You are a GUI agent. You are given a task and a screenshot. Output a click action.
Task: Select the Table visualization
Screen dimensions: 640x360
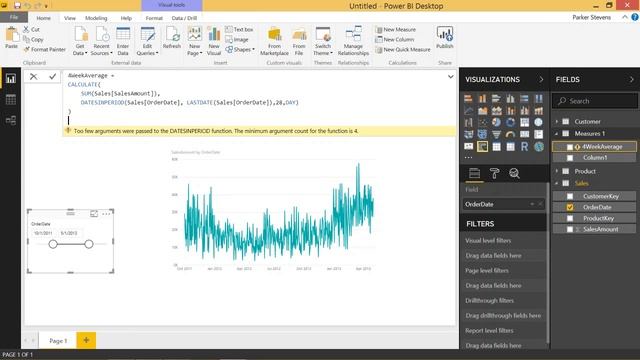pos(496,147)
